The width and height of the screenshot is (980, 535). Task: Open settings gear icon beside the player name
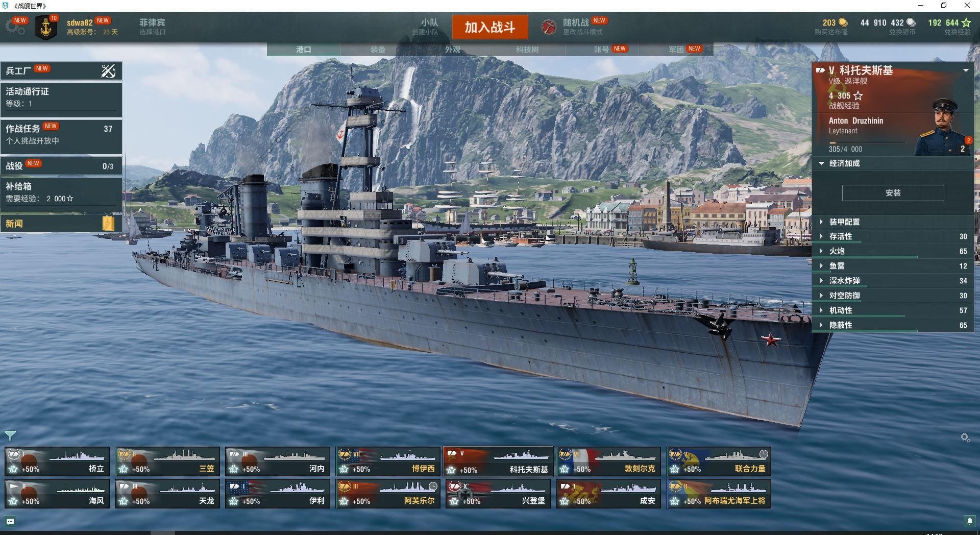pos(15,27)
